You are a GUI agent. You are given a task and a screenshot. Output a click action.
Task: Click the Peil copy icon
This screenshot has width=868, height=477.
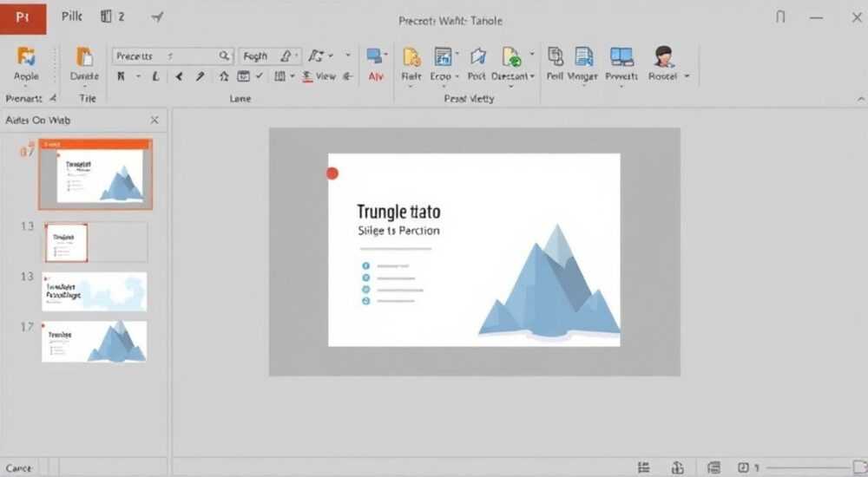click(556, 56)
